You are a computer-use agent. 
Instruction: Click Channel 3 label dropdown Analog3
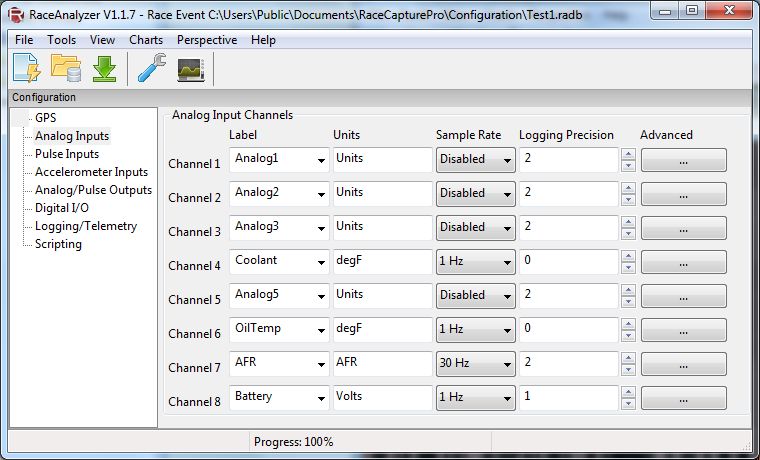[x=279, y=227]
